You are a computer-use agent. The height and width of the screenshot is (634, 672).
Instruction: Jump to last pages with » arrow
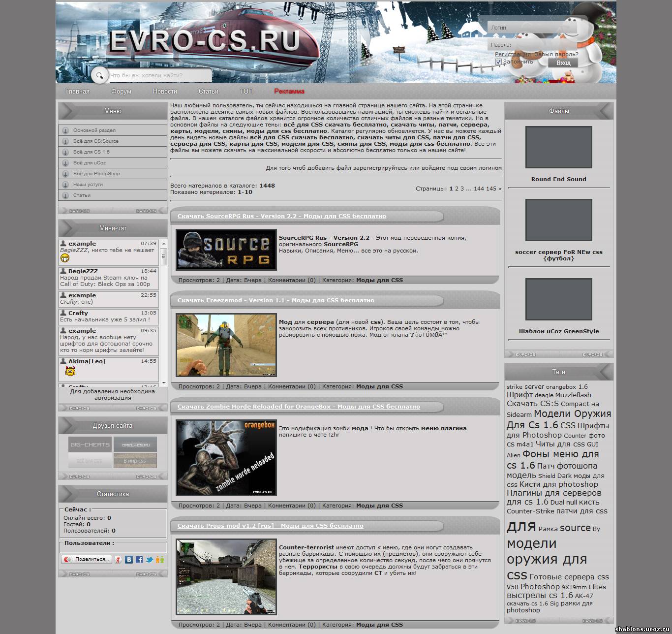click(500, 189)
